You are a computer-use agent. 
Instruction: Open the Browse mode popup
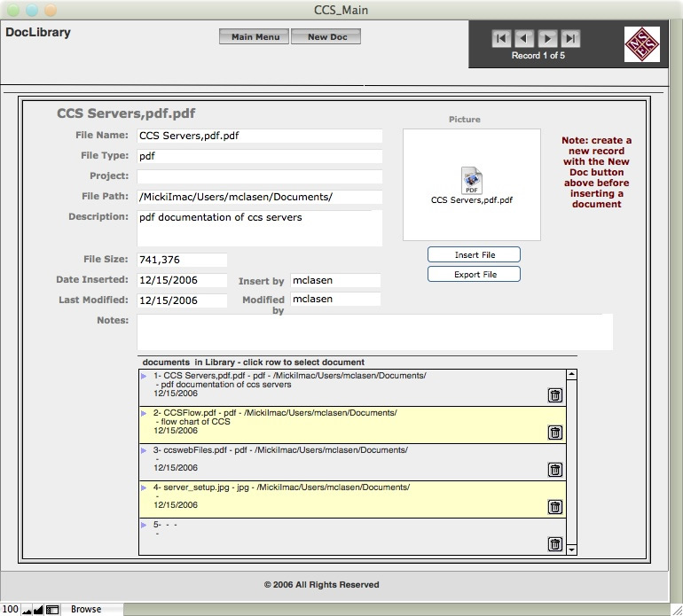pyautogui.click(x=91, y=610)
